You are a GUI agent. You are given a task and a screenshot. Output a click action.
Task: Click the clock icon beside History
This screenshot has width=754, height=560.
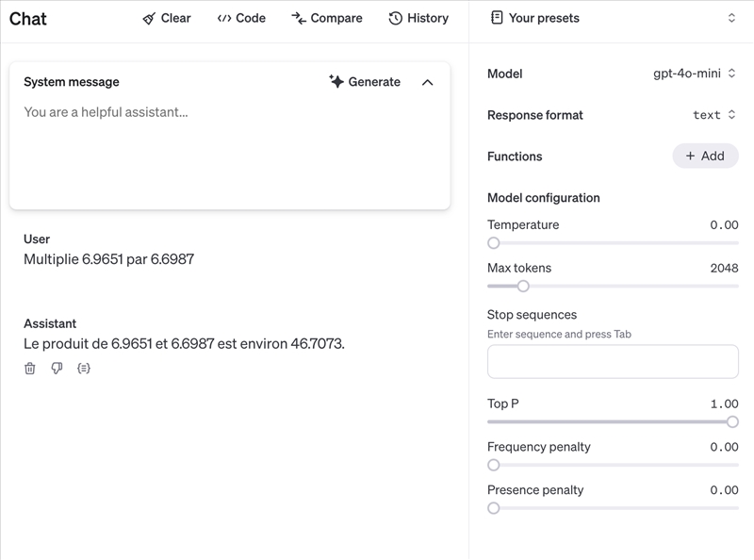(x=396, y=18)
